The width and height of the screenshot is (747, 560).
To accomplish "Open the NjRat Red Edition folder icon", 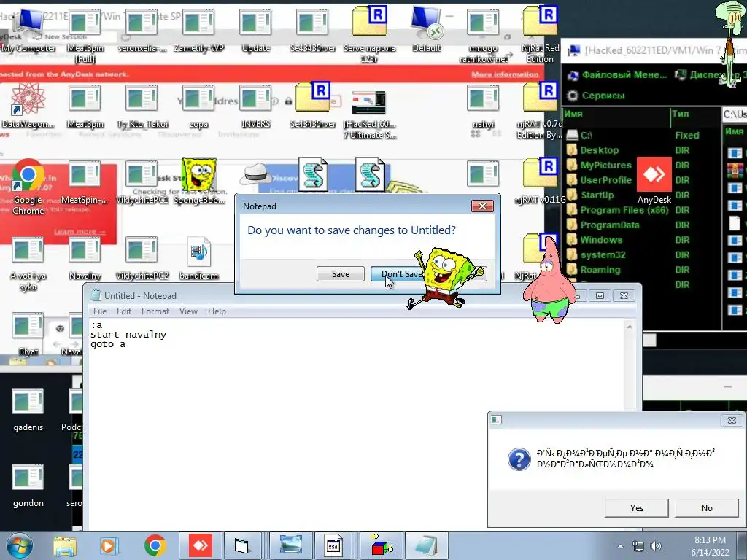I will click(540, 34).
